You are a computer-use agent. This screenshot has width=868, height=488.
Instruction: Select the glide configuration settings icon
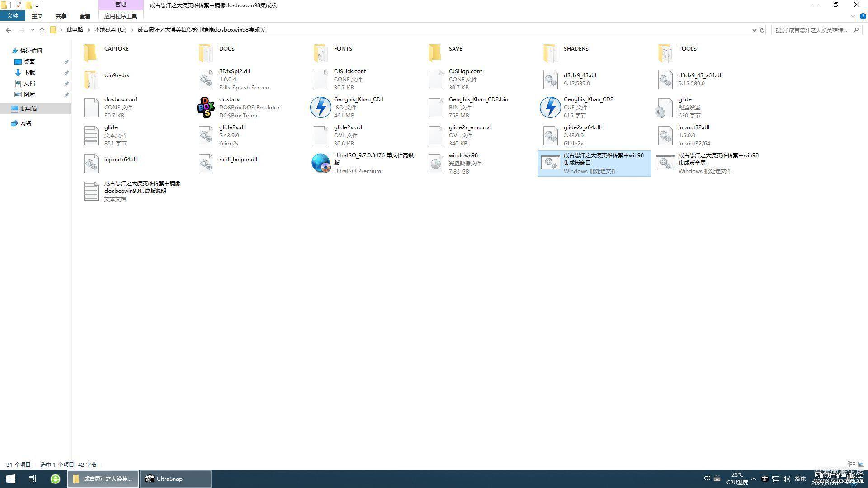tap(665, 108)
